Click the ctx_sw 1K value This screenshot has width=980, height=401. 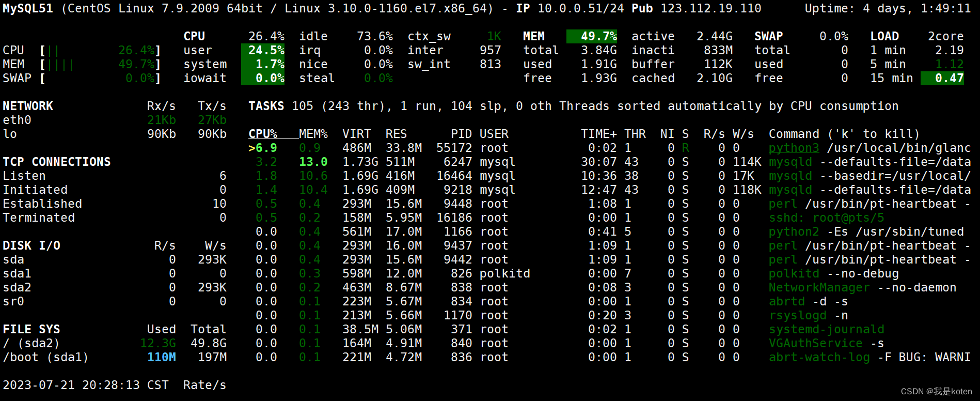tap(494, 36)
